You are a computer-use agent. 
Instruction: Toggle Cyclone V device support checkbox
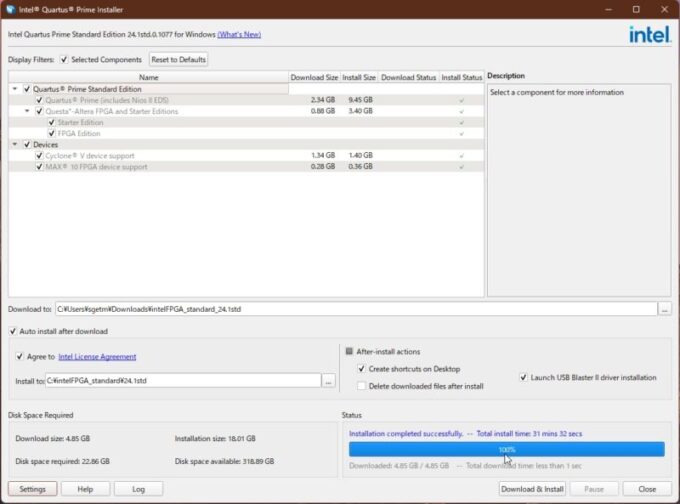tap(39, 156)
